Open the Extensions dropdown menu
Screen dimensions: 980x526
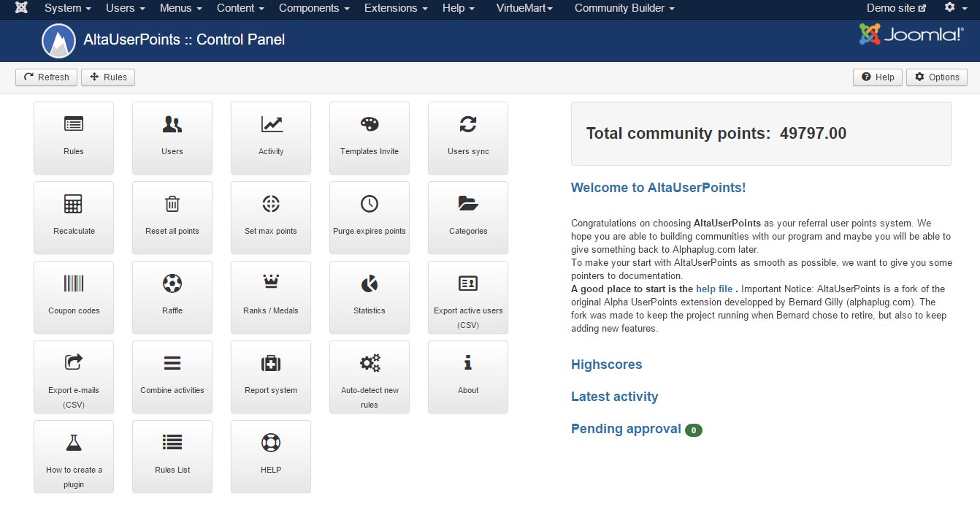396,8
